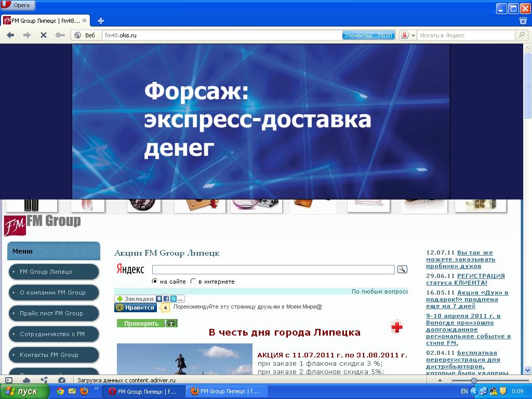Launch Google Chrome from quick launch
The image size is (532, 399).
[x=60, y=391]
